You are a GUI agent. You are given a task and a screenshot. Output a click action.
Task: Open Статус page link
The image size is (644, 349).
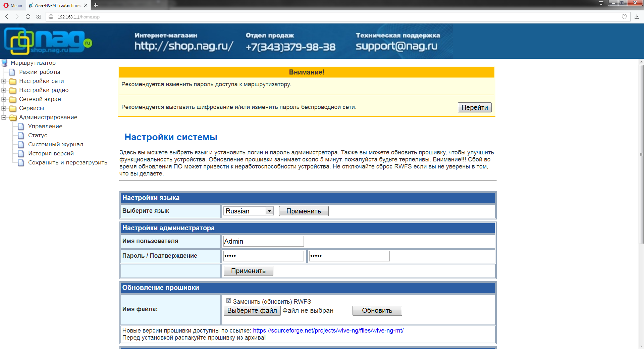pos(38,135)
